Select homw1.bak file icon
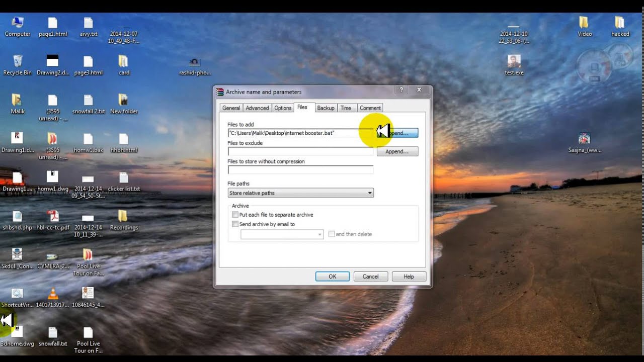644x362 pixels. [89, 143]
